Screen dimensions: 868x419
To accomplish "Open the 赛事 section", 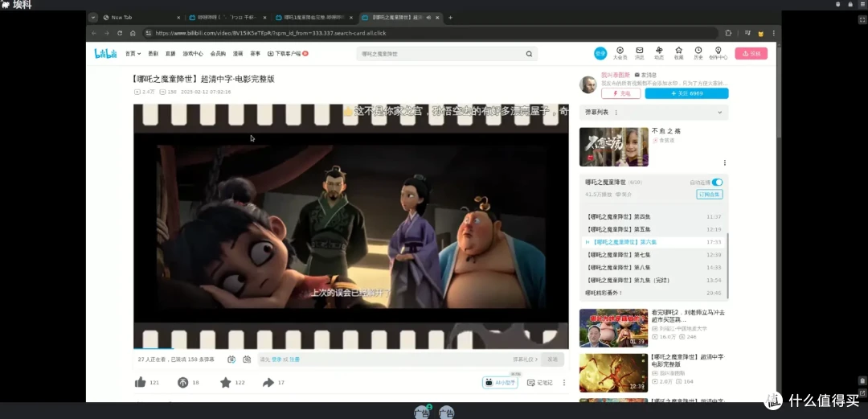I will (256, 54).
